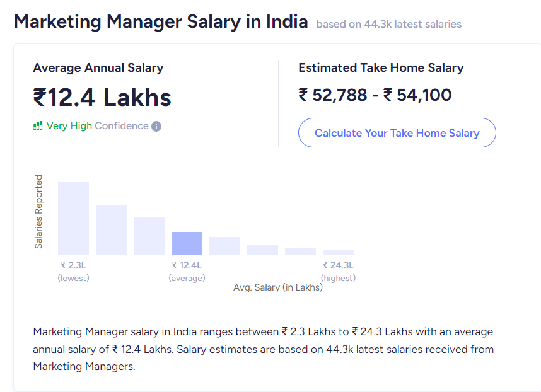Click the ₹ 24.3L highest label
Screen dimensions: 541x392
click(x=338, y=272)
